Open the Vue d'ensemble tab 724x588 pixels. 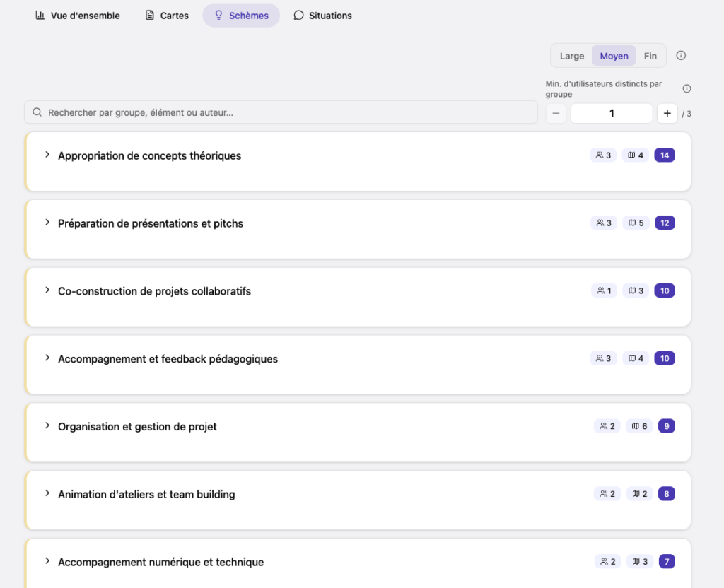click(78, 16)
